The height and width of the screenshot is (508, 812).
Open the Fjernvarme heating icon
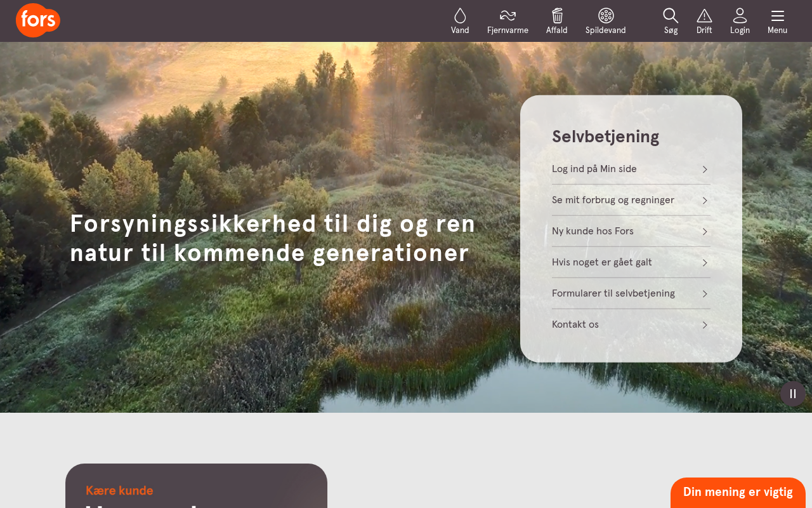(x=507, y=16)
